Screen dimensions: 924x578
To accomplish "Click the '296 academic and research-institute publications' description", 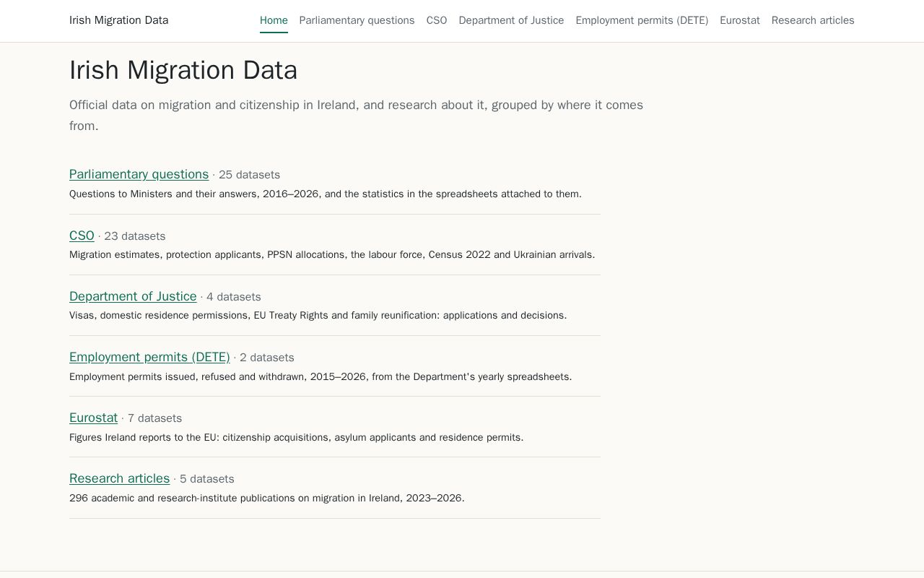I will click(267, 498).
